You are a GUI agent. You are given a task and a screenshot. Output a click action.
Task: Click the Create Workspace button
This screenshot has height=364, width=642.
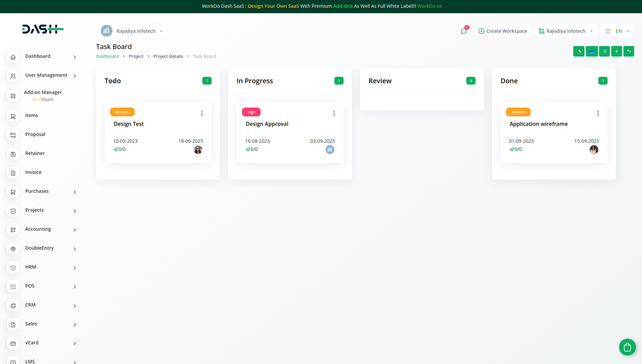503,31
